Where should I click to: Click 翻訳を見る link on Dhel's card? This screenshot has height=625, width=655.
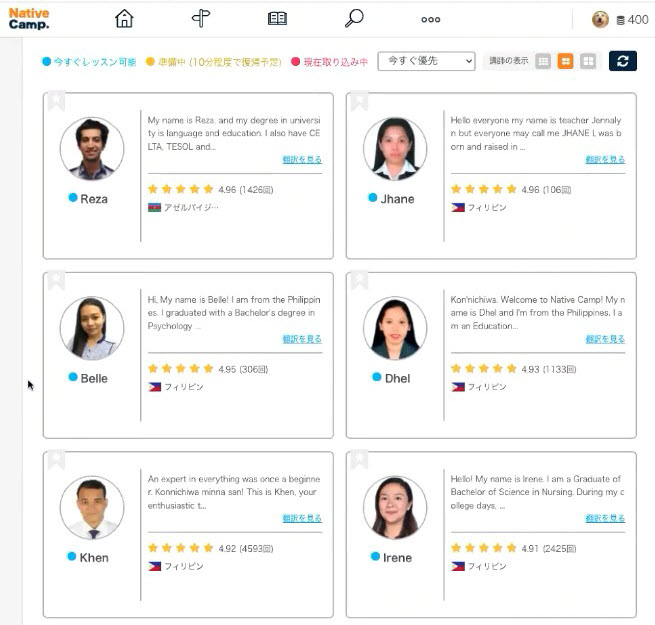(x=605, y=339)
